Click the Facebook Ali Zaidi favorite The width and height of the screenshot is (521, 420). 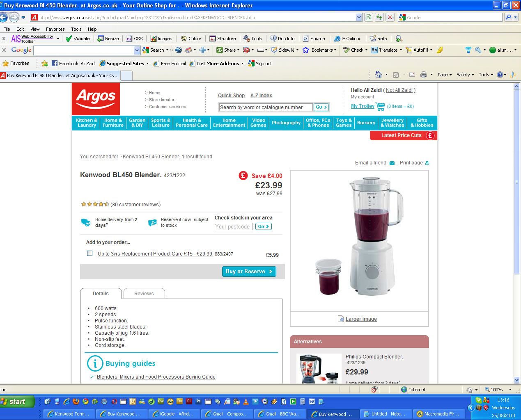(74, 64)
